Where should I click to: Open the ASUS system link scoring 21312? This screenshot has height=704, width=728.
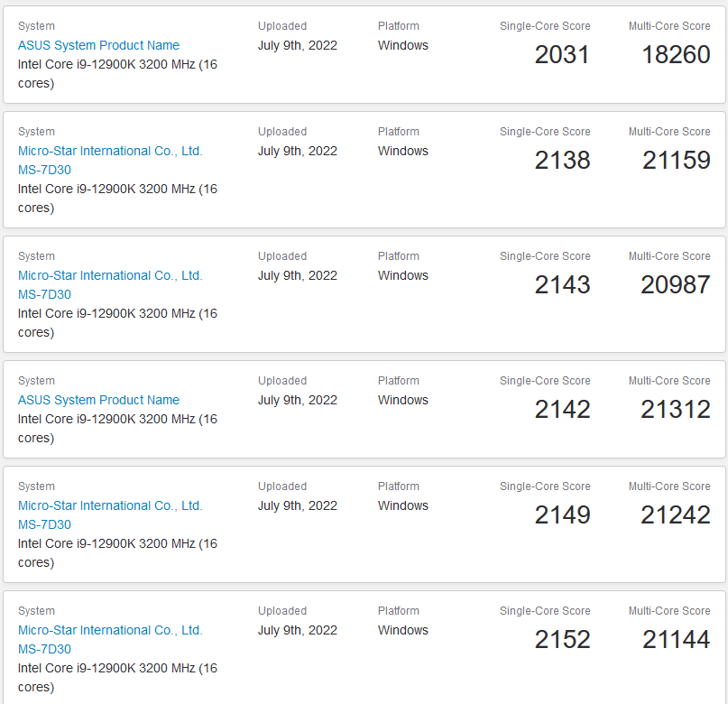pyautogui.click(x=98, y=400)
